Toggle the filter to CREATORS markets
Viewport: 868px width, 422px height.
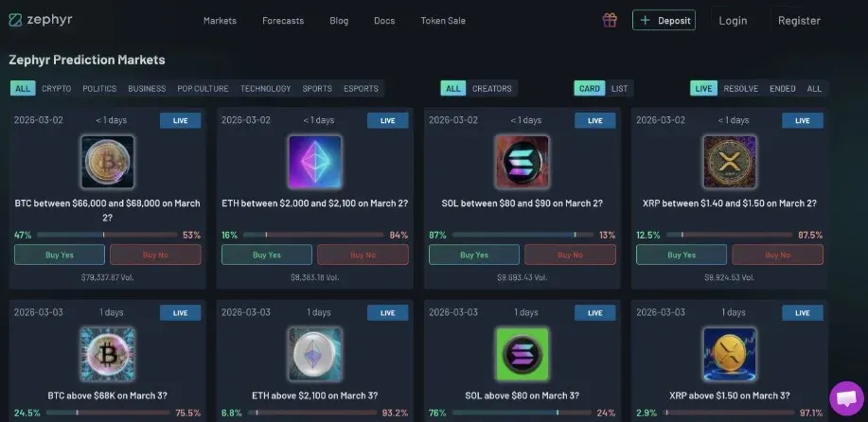[x=491, y=89]
